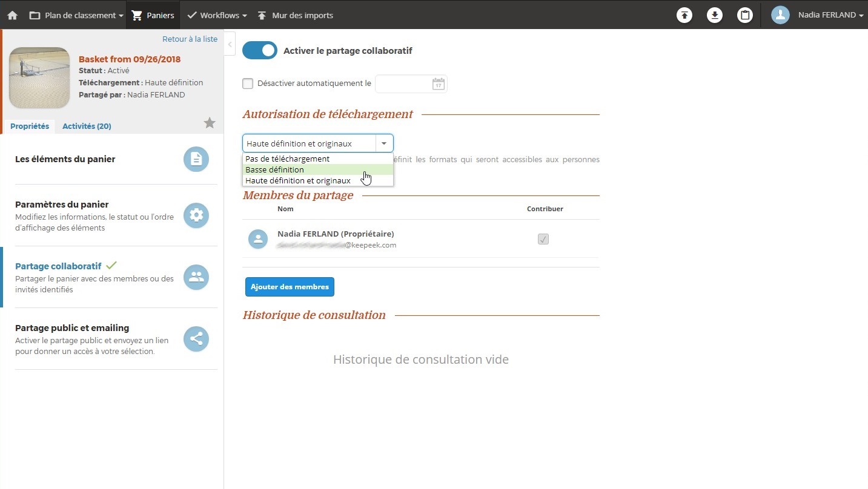Click the Ajouter des membres button
The width and height of the screenshot is (868, 489).
290,287
